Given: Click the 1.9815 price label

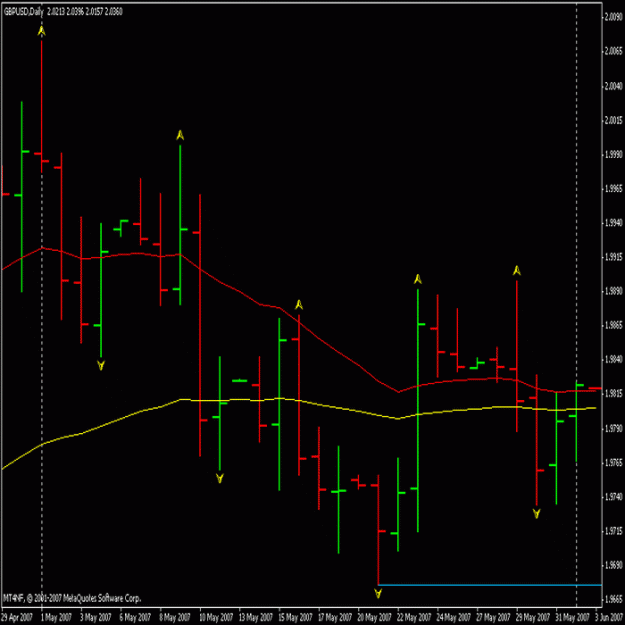Looking at the screenshot, I should point(614,395).
